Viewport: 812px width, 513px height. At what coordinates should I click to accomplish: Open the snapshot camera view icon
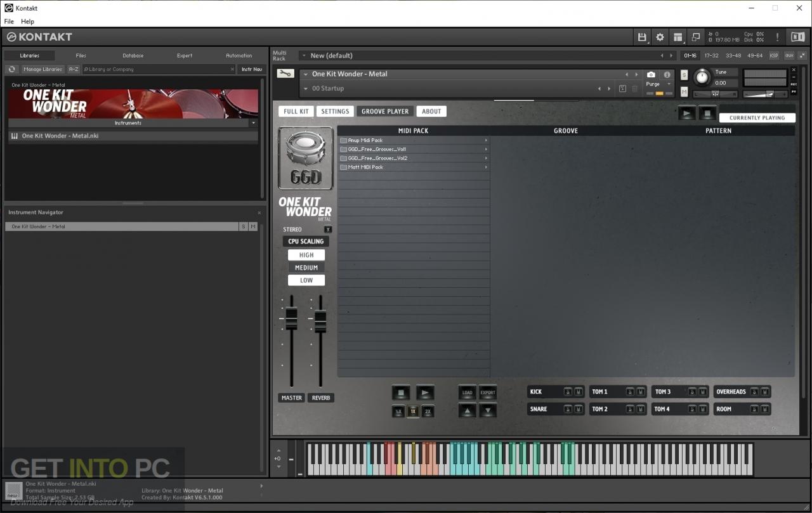tap(651, 74)
